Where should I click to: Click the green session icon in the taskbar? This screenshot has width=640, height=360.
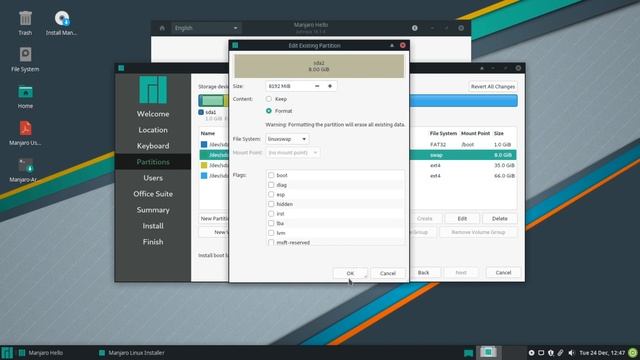[x=633, y=353]
